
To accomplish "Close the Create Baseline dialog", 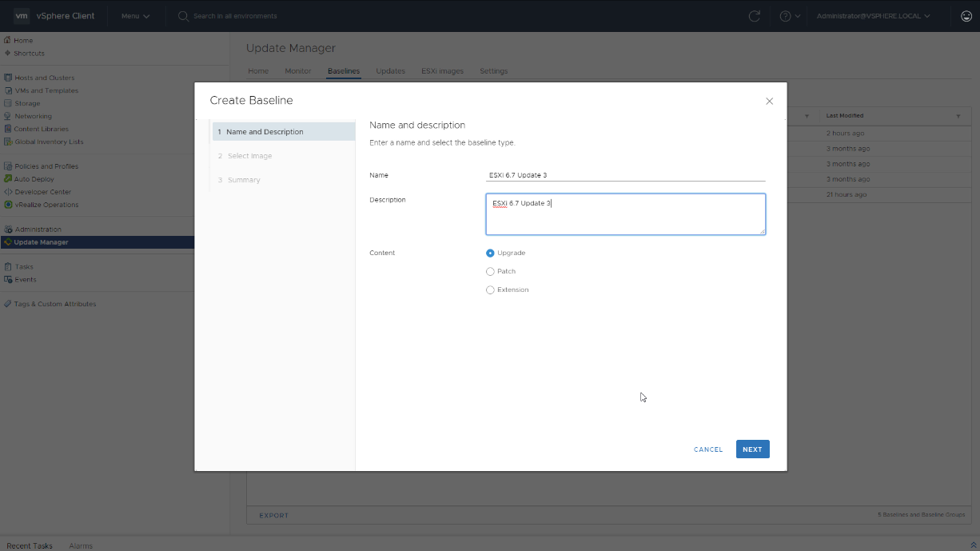I will tap(769, 102).
